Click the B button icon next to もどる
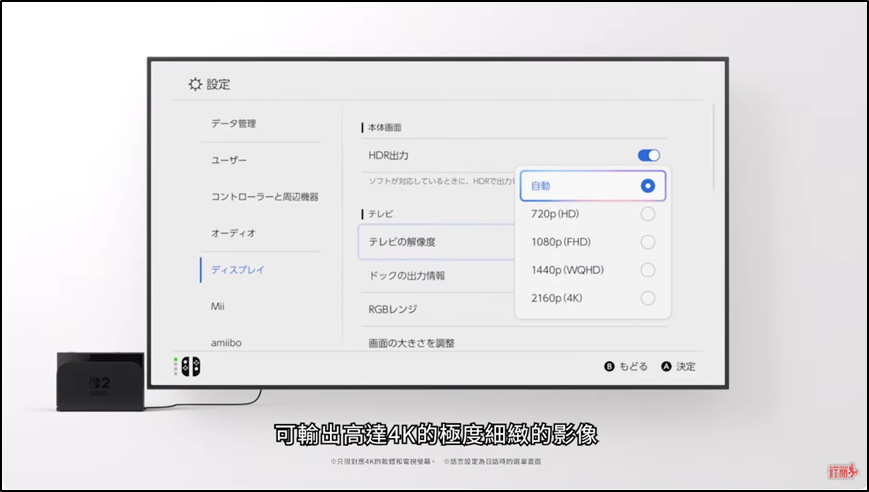The height and width of the screenshot is (492, 869). [609, 366]
